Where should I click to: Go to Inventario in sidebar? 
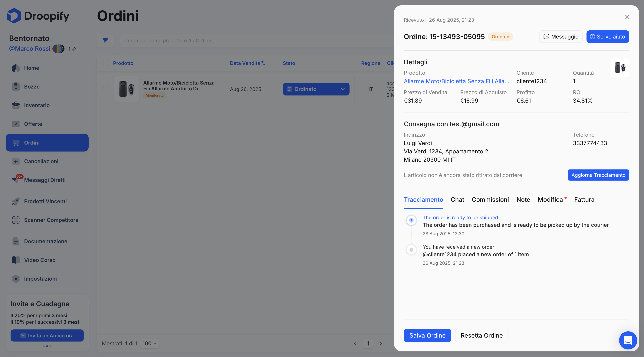pos(47,105)
